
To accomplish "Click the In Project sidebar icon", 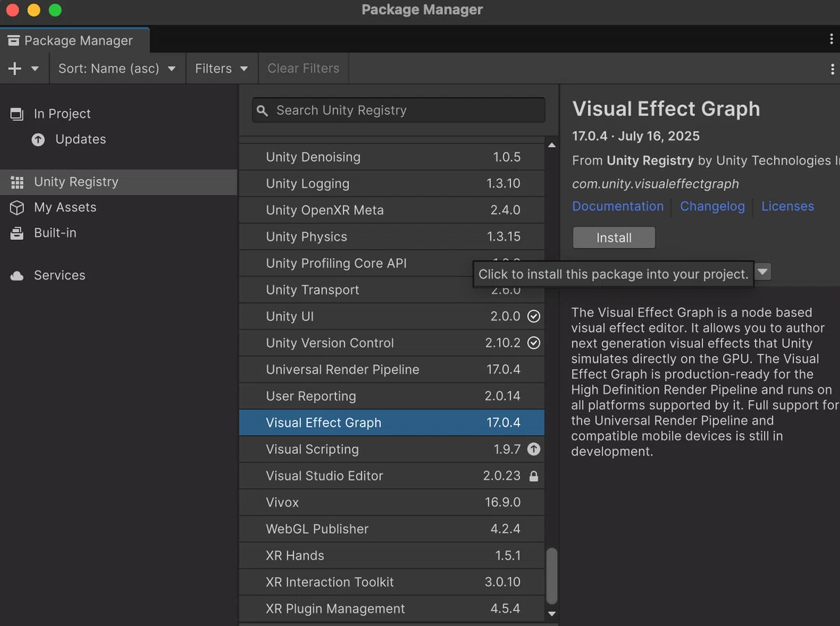I will [17, 113].
